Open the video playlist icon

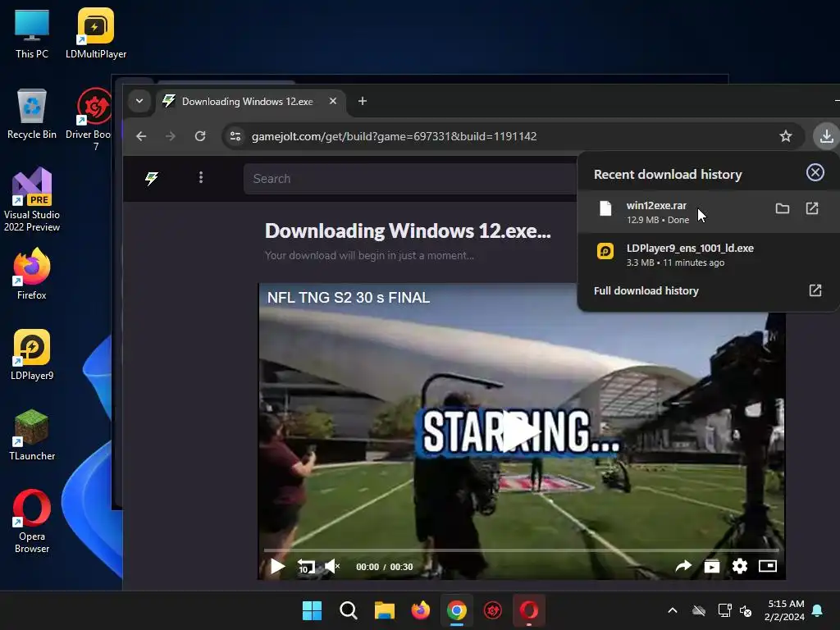point(711,566)
